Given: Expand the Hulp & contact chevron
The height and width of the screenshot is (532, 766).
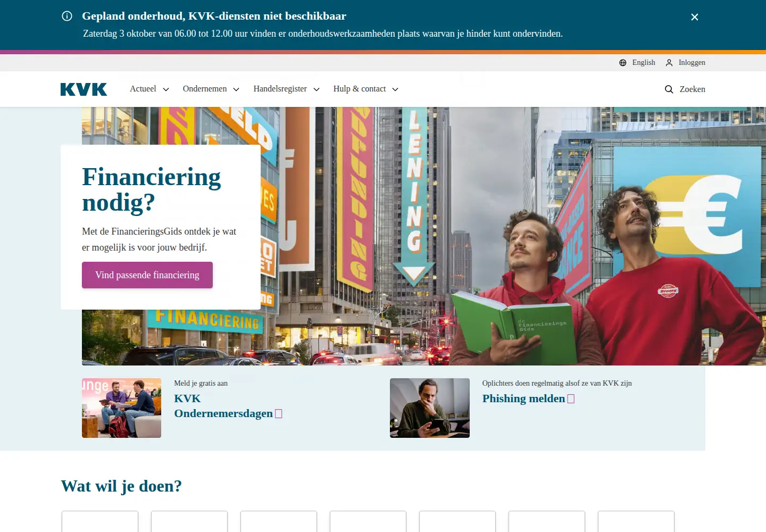Looking at the screenshot, I should click(x=395, y=89).
